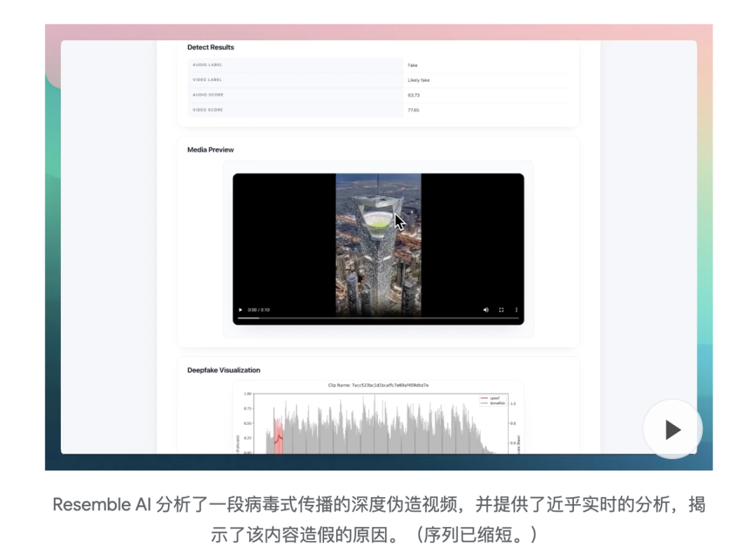Click the Video Score row showing 77.85
The image size is (756, 553).
tap(413, 110)
